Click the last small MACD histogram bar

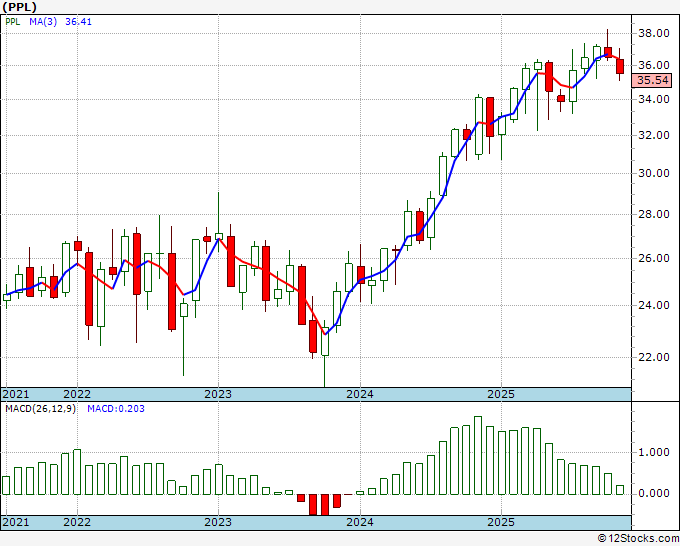620,490
